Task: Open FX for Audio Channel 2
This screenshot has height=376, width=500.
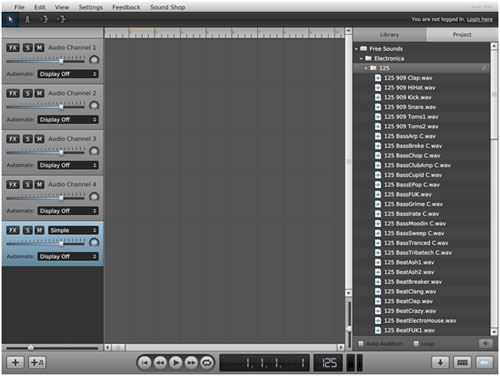Action: (x=13, y=93)
